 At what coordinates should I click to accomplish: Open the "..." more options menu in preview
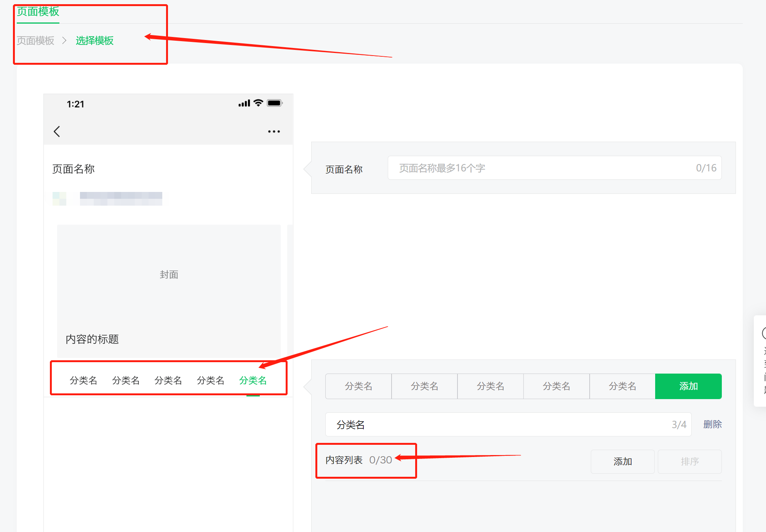[x=274, y=131]
